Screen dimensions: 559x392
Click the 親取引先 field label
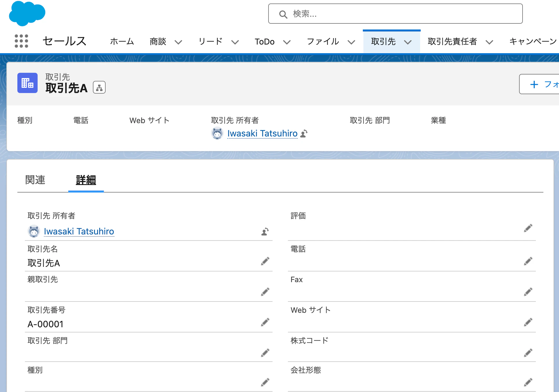click(x=43, y=279)
